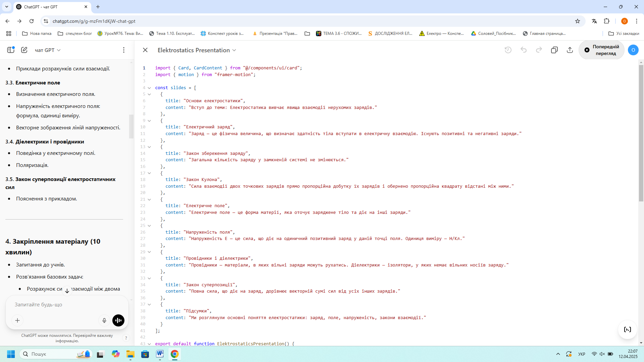Collapse the code fold at line 21
The height and width of the screenshot is (362, 644).
[149, 199]
